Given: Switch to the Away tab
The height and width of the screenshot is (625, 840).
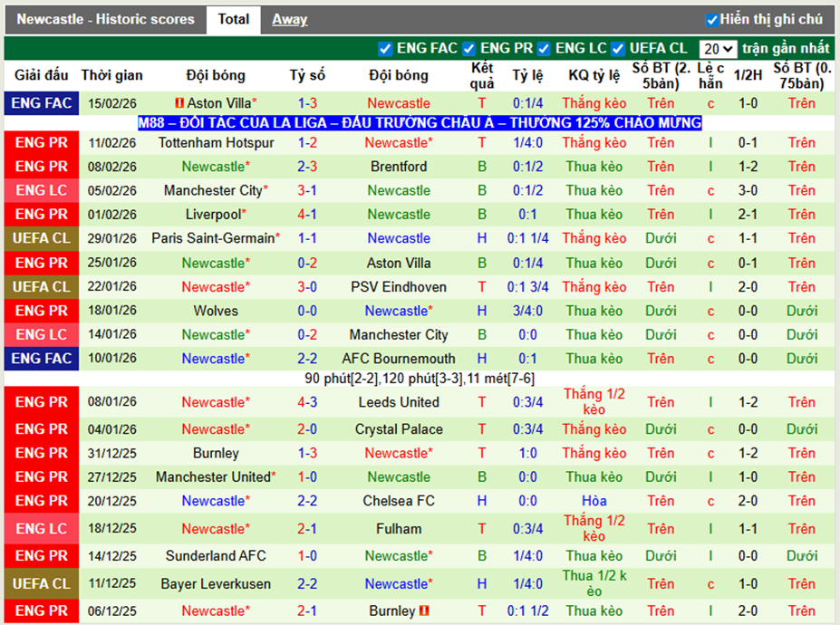Looking at the screenshot, I should pos(289,20).
